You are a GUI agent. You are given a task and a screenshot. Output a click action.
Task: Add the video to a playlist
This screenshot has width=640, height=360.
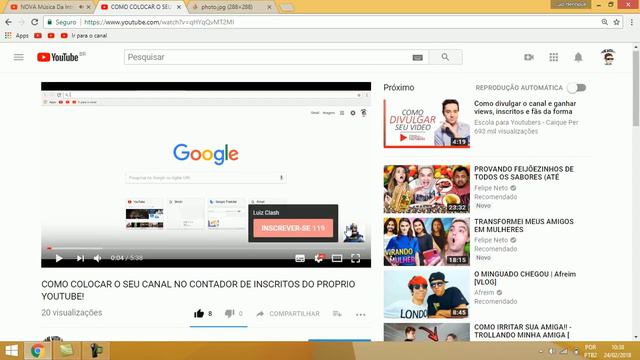(337, 313)
